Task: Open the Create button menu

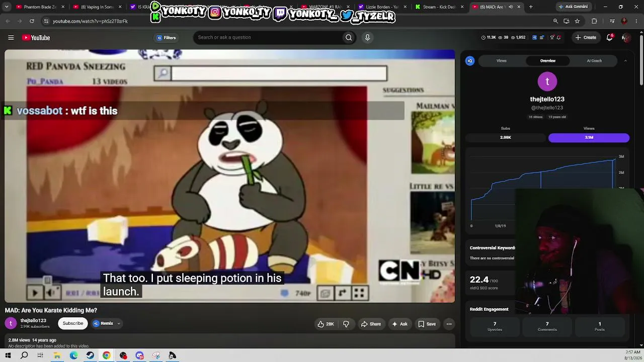Action: pyautogui.click(x=586, y=37)
